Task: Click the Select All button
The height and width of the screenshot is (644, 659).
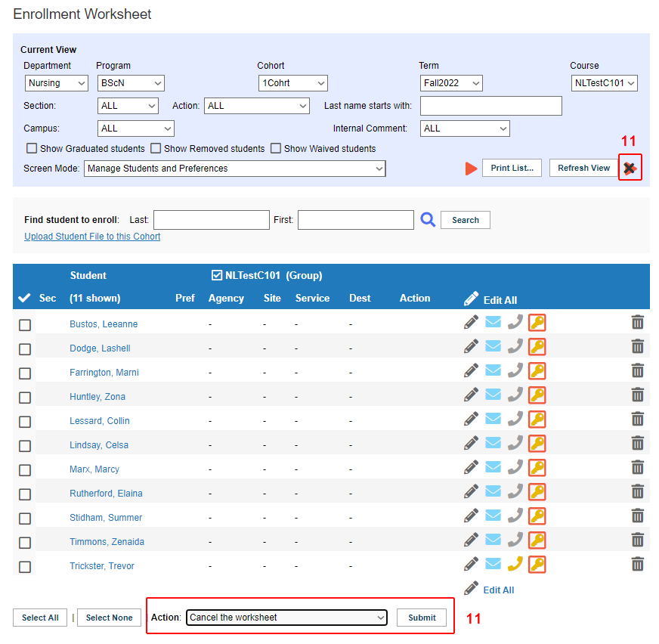Action: [x=40, y=618]
